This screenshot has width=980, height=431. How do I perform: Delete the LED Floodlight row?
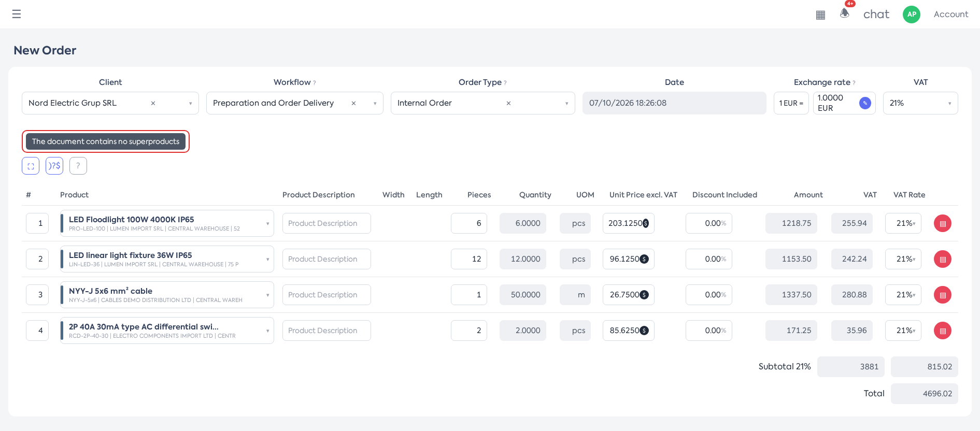[x=943, y=223]
